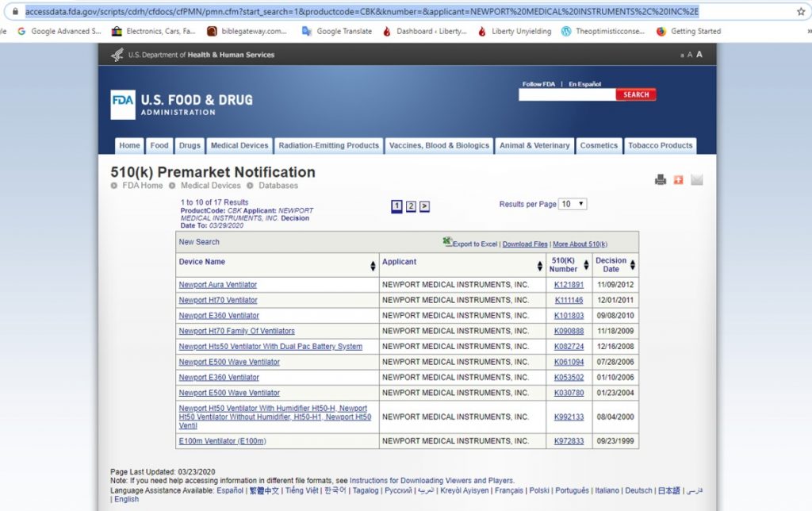This screenshot has width=812, height=511.
Task: Open 510(k) number K082724
Action: point(569,347)
